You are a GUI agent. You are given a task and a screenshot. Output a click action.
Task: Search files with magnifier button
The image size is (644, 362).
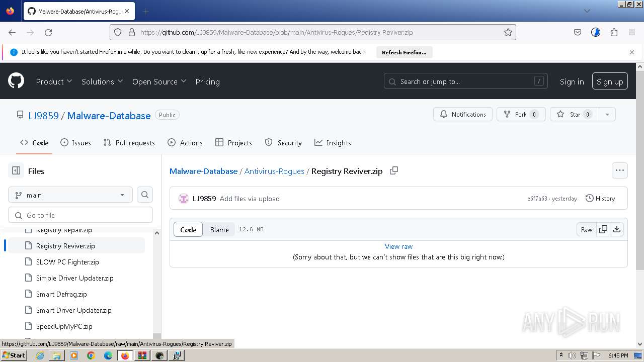pyautogui.click(x=145, y=195)
